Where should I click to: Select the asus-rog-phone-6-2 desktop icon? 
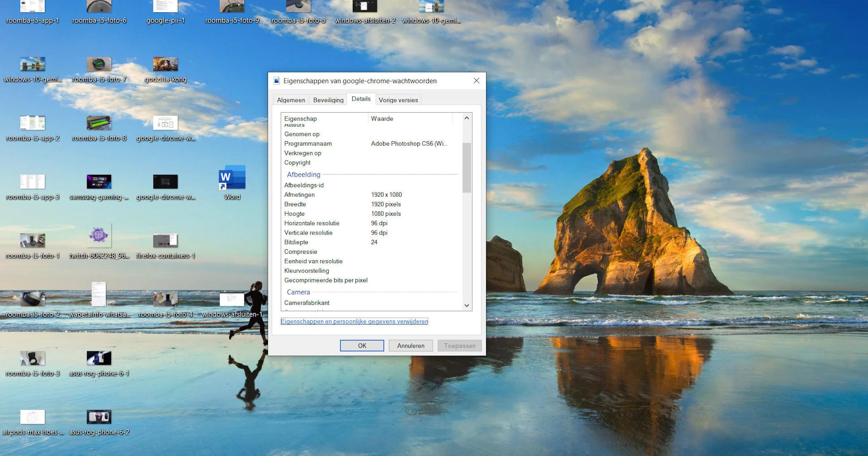point(99,422)
